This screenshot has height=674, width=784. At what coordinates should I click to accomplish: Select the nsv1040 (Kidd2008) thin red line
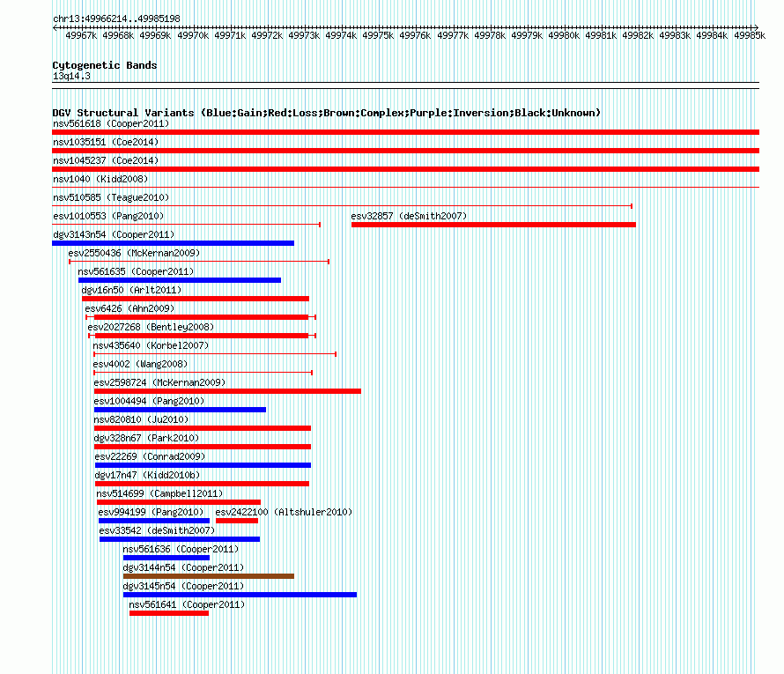click(x=405, y=188)
